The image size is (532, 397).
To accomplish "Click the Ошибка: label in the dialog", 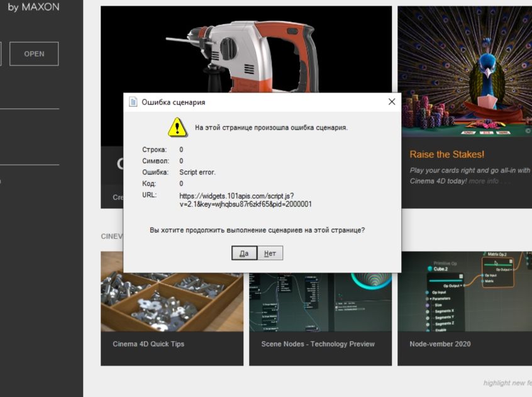I will point(155,172).
